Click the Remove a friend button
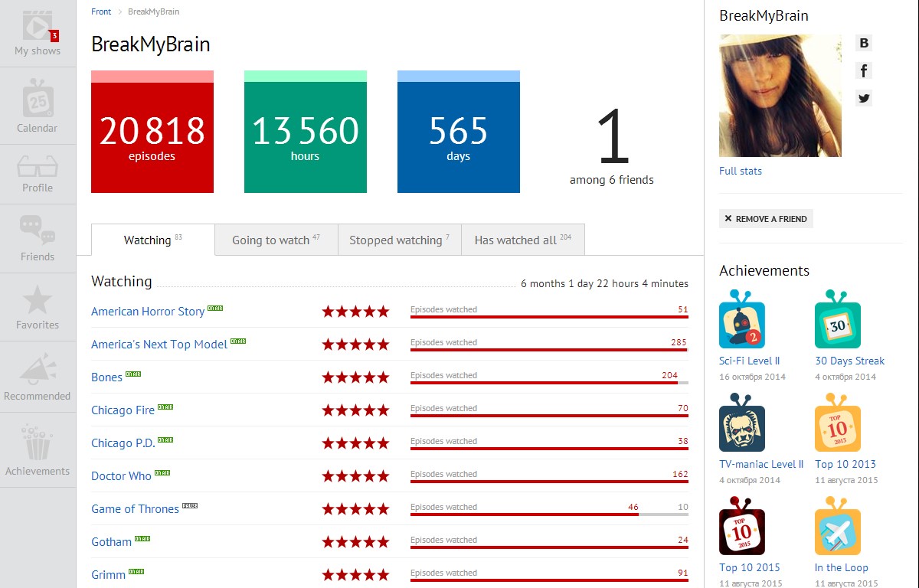Viewport: 919px width, 588px height. (766, 218)
